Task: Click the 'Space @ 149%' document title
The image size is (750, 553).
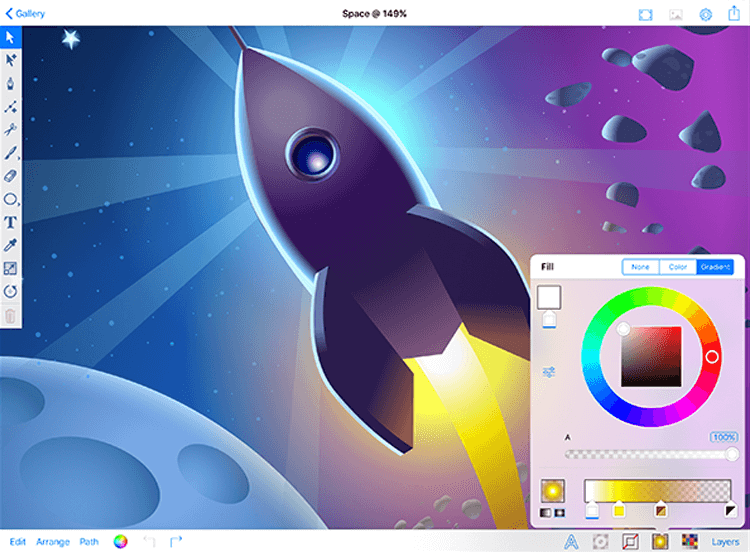Action: pos(374,14)
